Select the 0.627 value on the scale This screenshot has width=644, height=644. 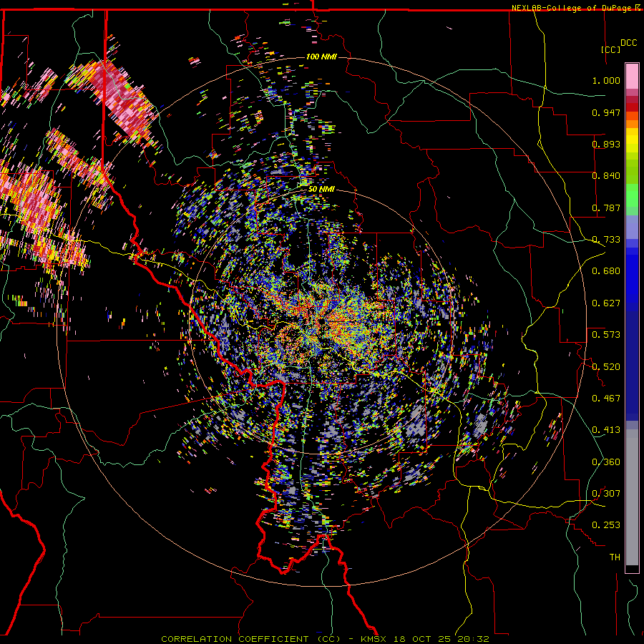606,303
